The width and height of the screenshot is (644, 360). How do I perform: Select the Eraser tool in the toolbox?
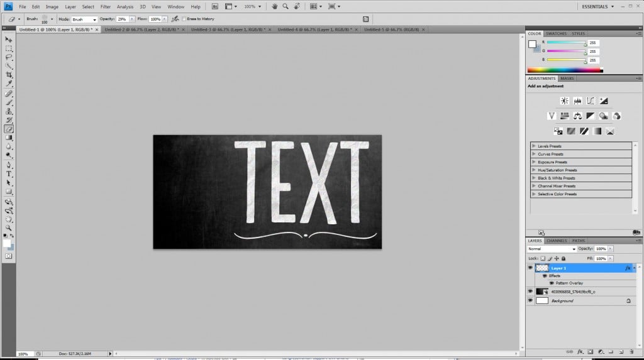click(9, 129)
